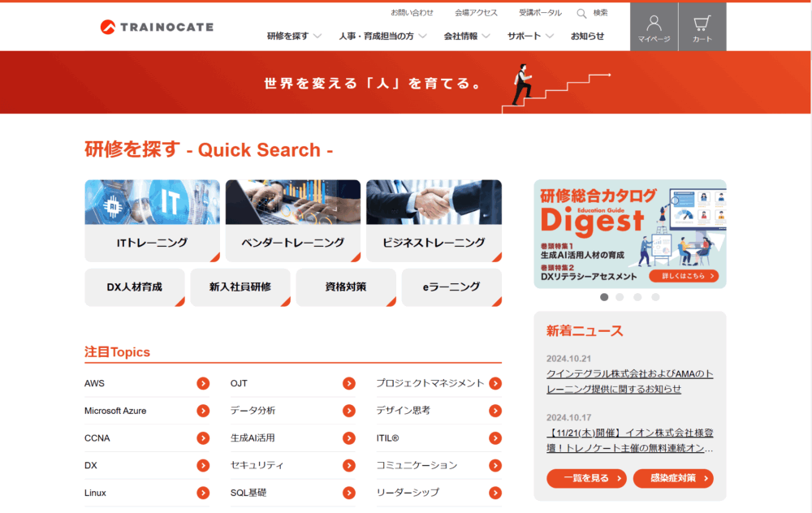Click the arrow icon beside 生成AI活用
Screen dimensions: 812x513
point(349,438)
